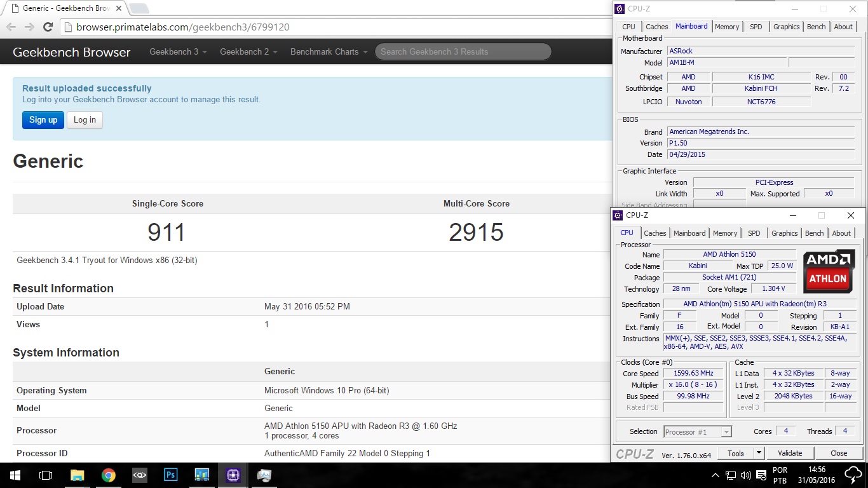Image resolution: width=868 pixels, height=488 pixels.
Task: Open the clock showing 14:56
Action: (x=817, y=475)
